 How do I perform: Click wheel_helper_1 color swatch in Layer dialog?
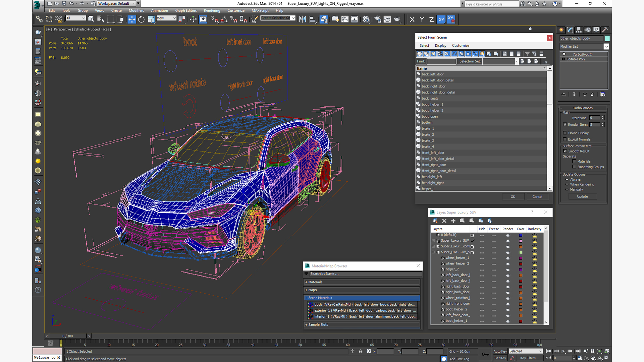(x=521, y=258)
